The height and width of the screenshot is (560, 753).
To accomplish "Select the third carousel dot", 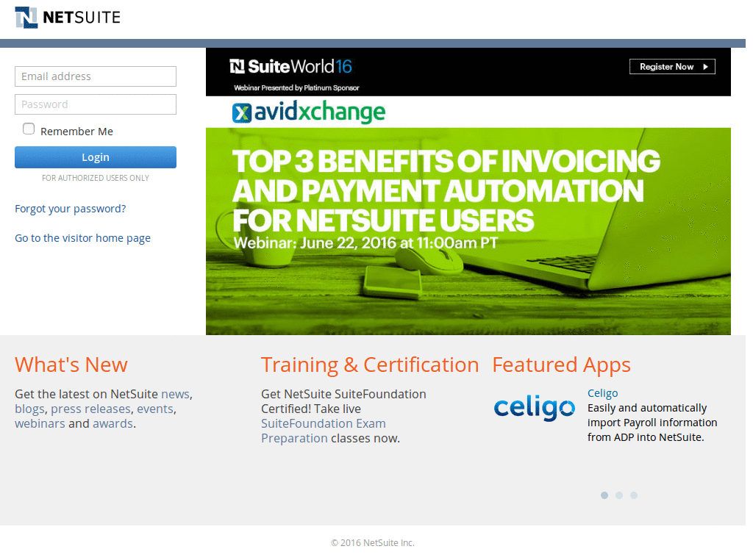I will coord(634,495).
